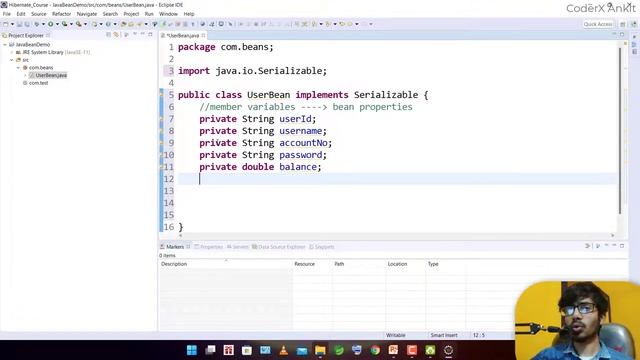Click the Link with Editor icon in Project Explorer
The image size is (640, 360).
116,35
